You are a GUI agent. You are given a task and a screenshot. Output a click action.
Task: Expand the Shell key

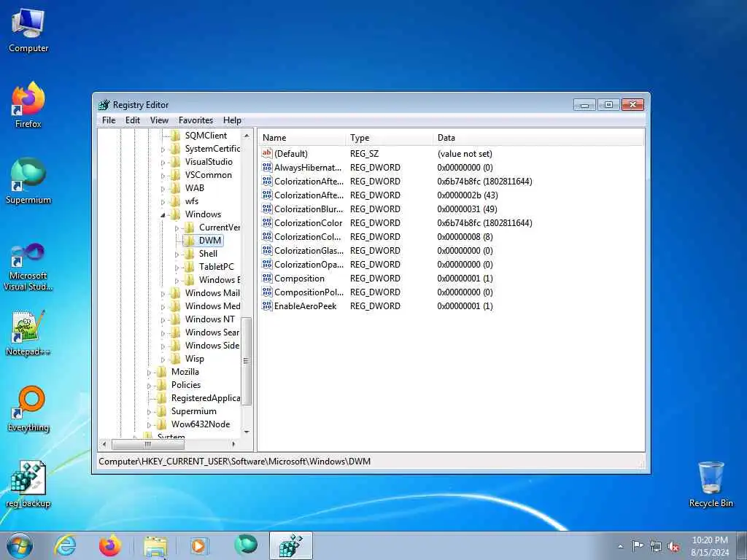[x=177, y=254]
